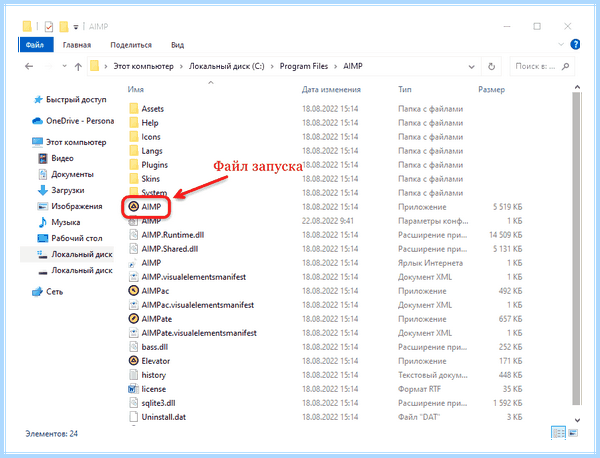This screenshot has width=600, height=458.
Task: Click Локальный диск (C:) breadcrumb
Action: coord(227,66)
